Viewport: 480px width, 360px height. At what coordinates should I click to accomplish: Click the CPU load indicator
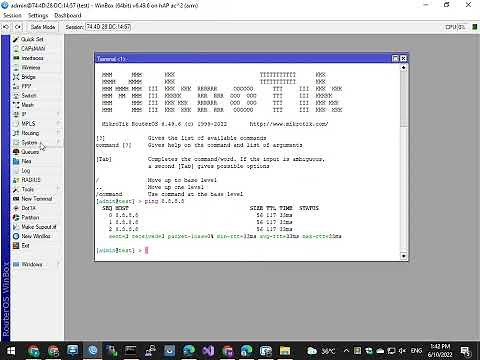click(x=455, y=27)
